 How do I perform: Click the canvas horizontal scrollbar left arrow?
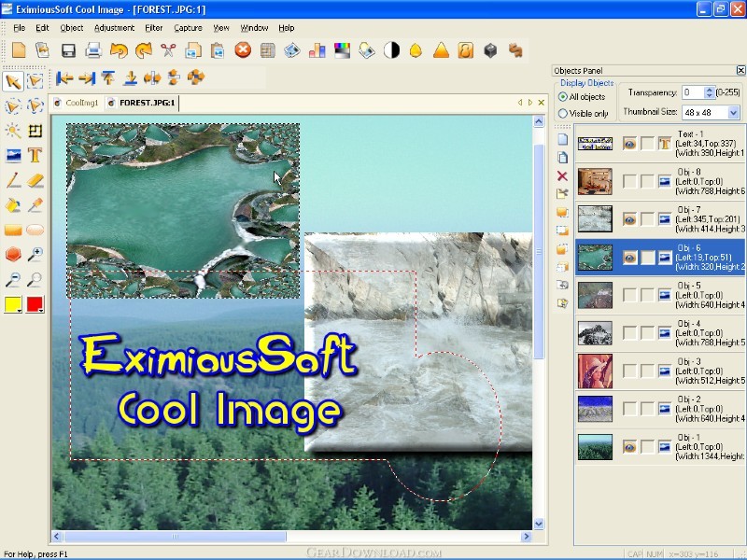point(56,536)
